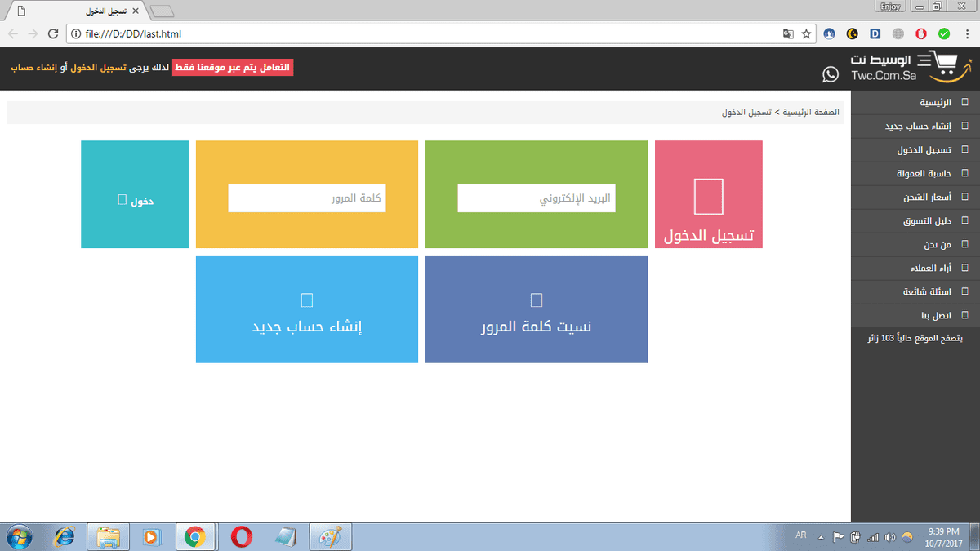Click the weather sun tray icon

click(x=907, y=537)
